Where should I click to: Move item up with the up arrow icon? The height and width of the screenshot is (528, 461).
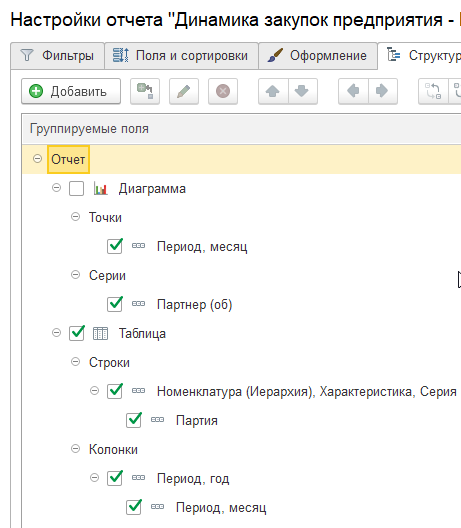point(273,91)
